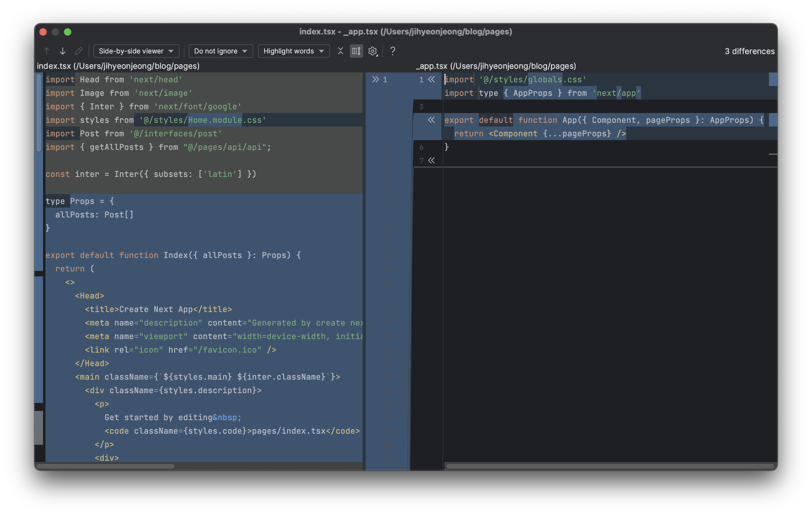Open Side-by-side viewer dropdown
This screenshot has width=812, height=516.
[136, 51]
